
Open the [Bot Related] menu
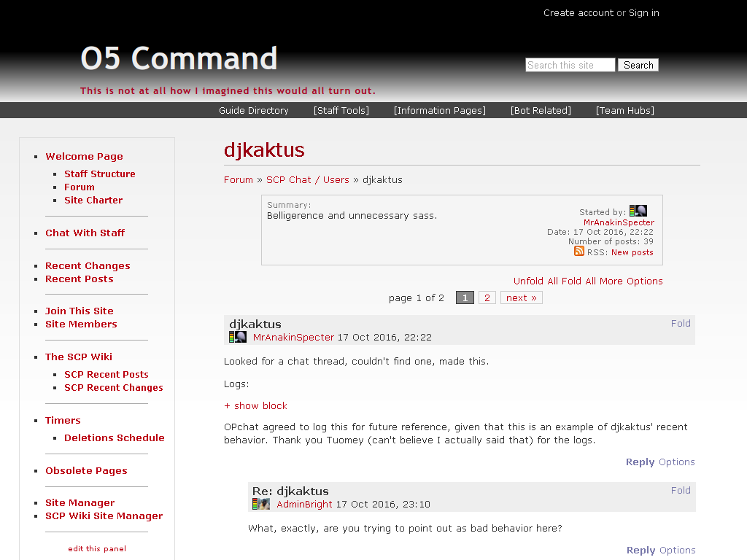(541, 111)
